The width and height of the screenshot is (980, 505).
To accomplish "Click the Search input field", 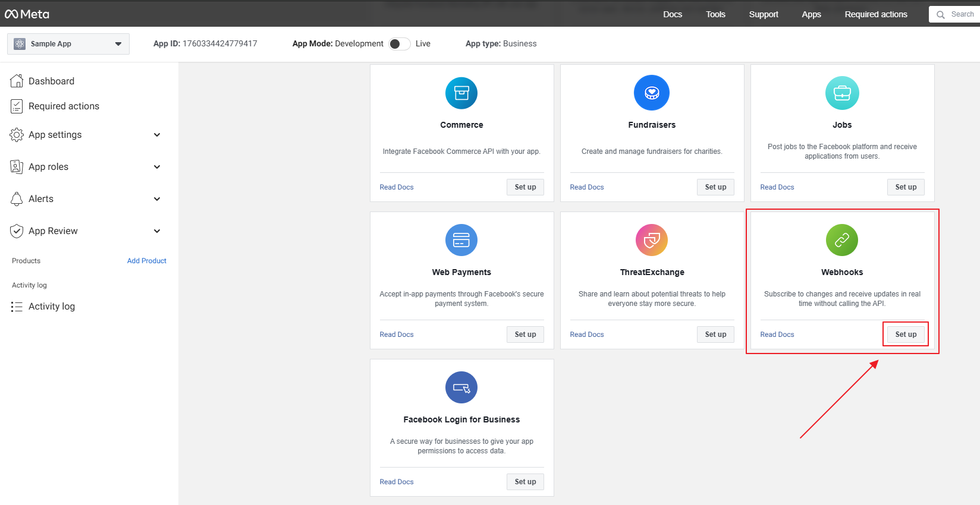I will [954, 14].
